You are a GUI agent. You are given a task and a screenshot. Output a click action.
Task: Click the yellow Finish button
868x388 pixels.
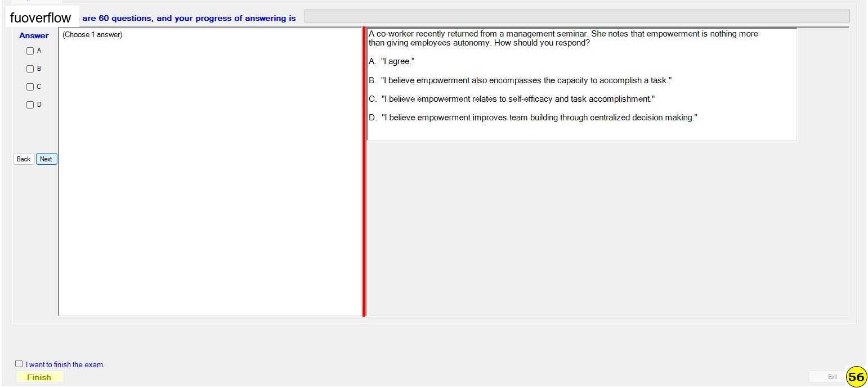tap(39, 377)
